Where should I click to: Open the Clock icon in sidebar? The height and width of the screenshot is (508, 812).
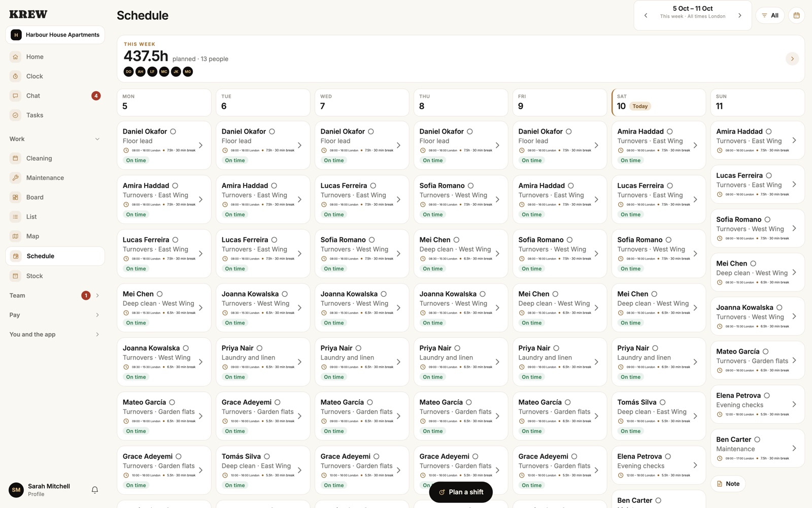click(x=15, y=76)
